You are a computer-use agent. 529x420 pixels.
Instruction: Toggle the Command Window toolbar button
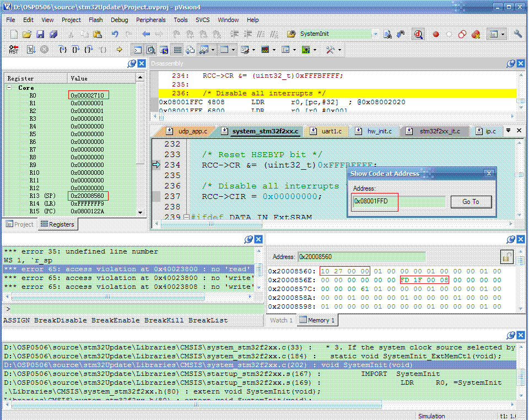(x=138, y=50)
